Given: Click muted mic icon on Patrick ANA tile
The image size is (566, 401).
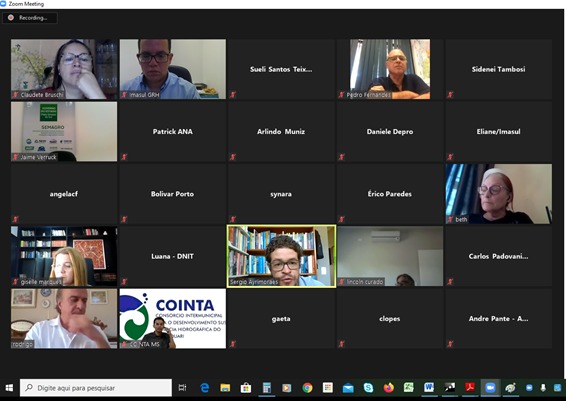Looking at the screenshot, I should pos(124,157).
